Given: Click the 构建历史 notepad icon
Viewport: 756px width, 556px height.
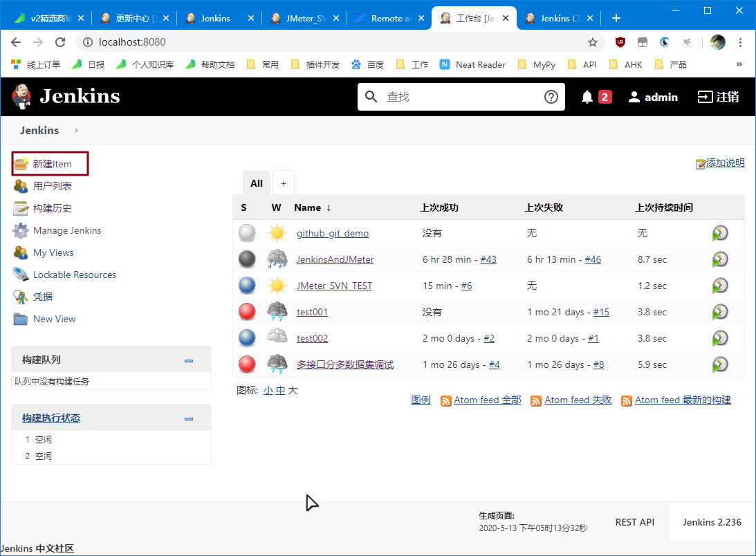Looking at the screenshot, I should (x=21, y=208).
